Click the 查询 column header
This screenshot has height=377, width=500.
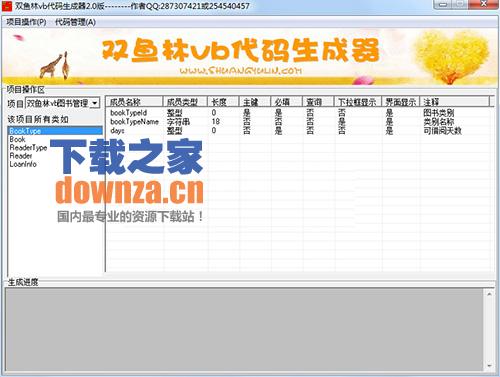pos(318,102)
